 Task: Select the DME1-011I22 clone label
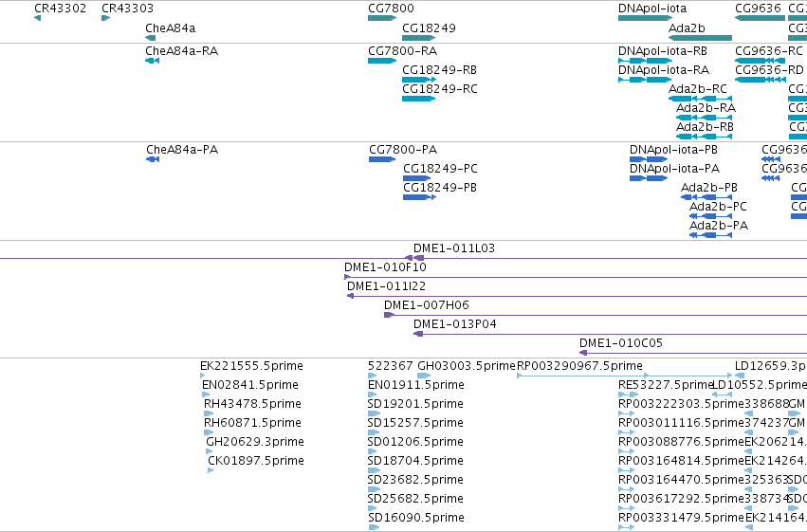tap(387, 286)
